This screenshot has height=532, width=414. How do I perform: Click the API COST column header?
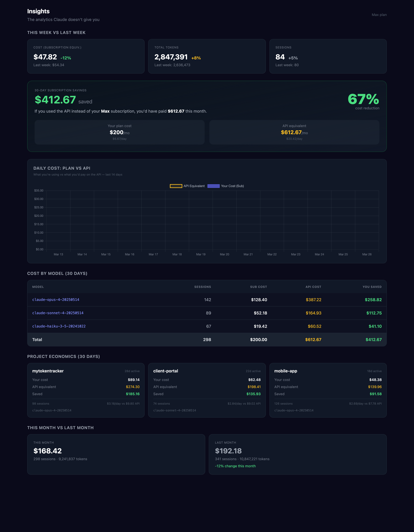tap(313, 287)
